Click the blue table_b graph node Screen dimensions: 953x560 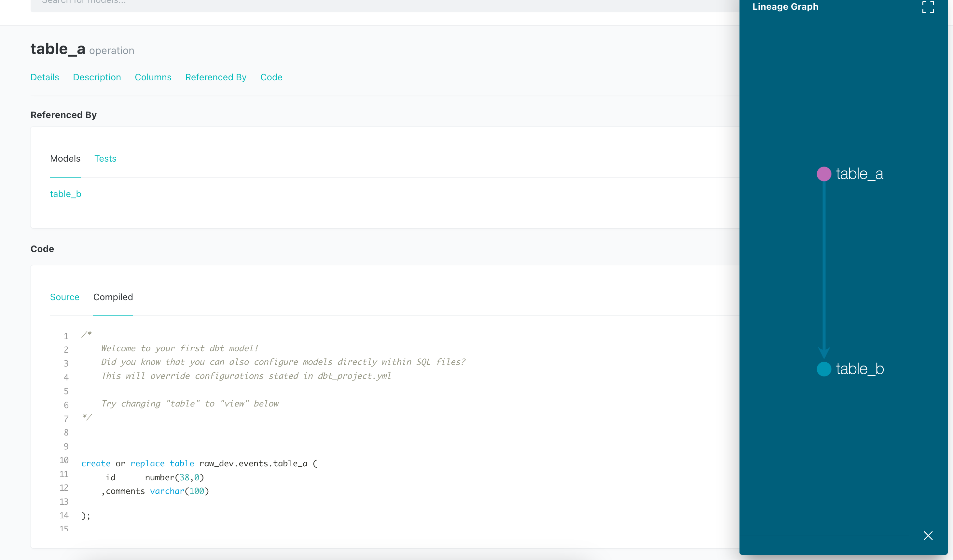(x=824, y=369)
